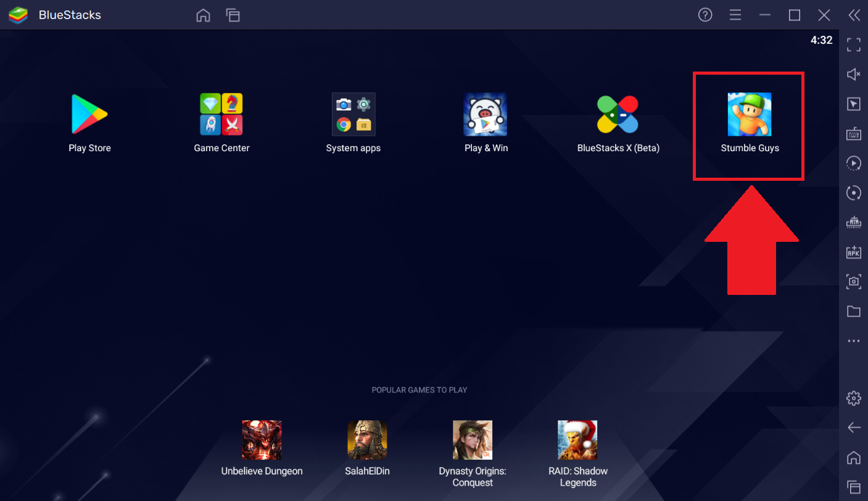Image resolution: width=868 pixels, height=501 pixels.
Task: Click the Install APK icon
Action: 853,252
